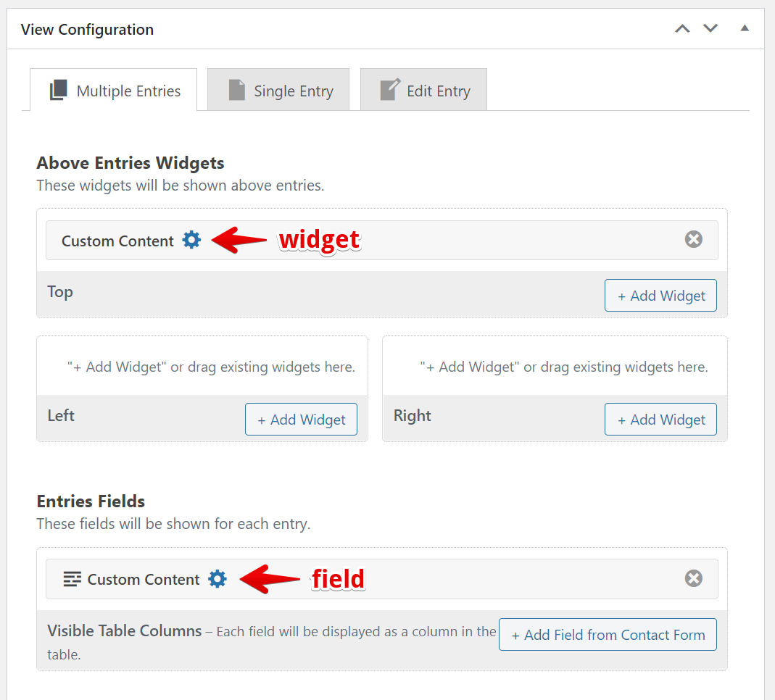Click the Custom Content field label
This screenshot has height=700, width=775.
click(144, 580)
